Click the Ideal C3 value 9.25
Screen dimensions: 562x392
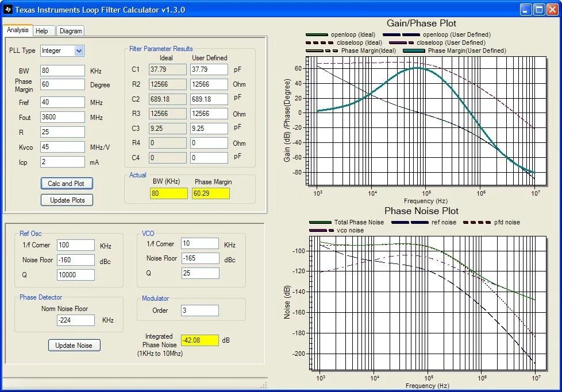[x=168, y=129]
